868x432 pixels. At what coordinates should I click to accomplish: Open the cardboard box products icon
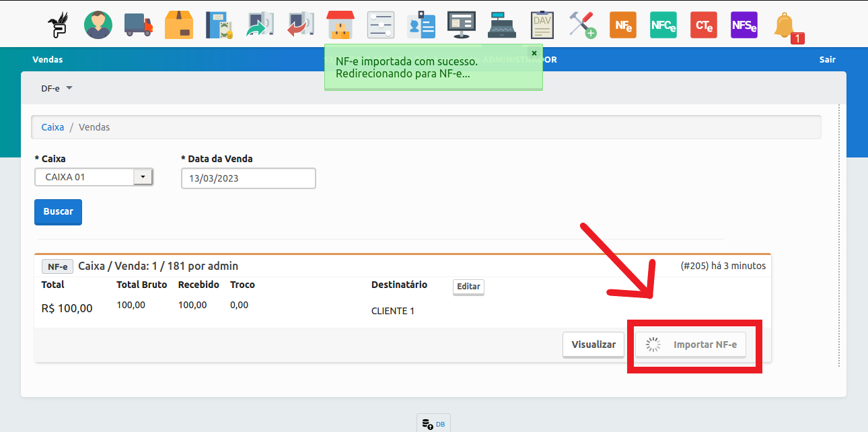[179, 25]
